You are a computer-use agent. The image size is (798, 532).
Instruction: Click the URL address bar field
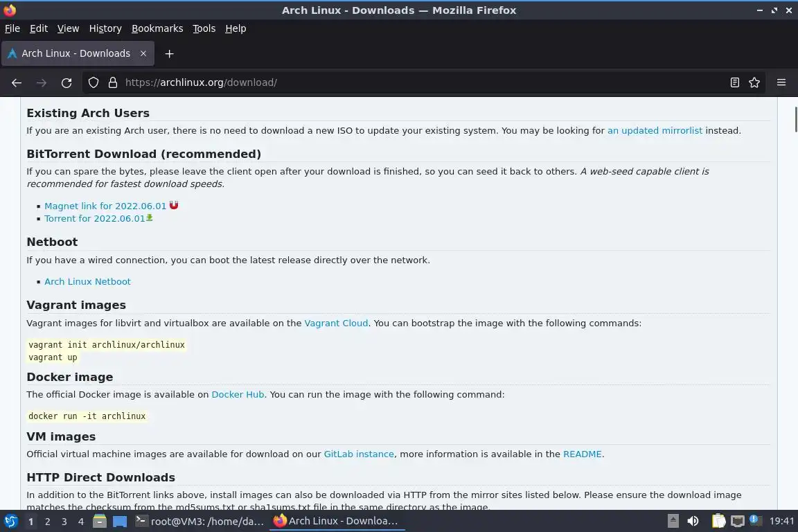coord(423,82)
